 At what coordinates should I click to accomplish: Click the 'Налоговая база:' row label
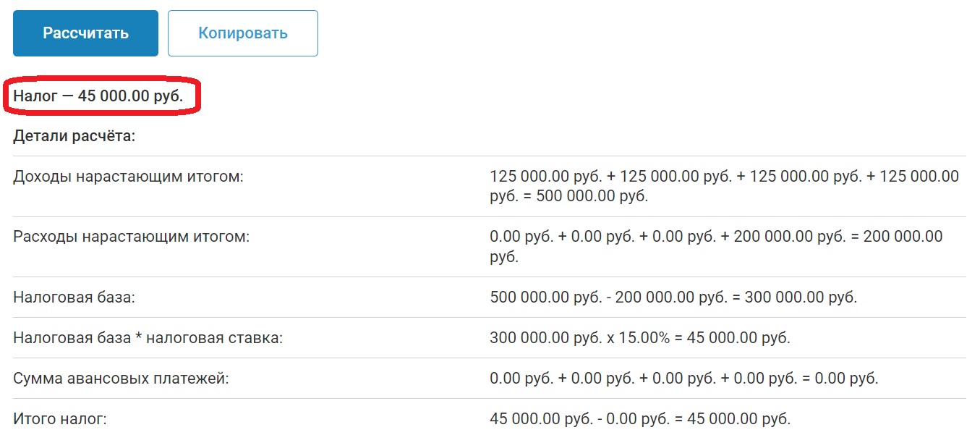pos(74,298)
